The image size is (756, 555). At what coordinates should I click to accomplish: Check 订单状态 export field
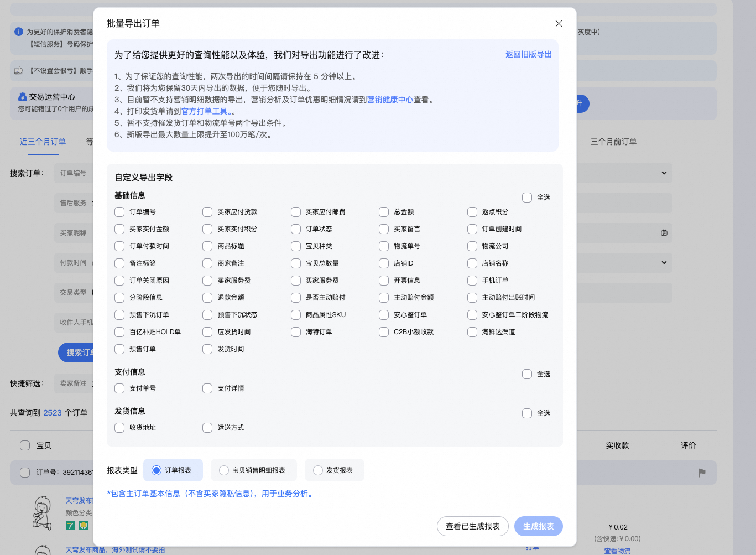296,229
